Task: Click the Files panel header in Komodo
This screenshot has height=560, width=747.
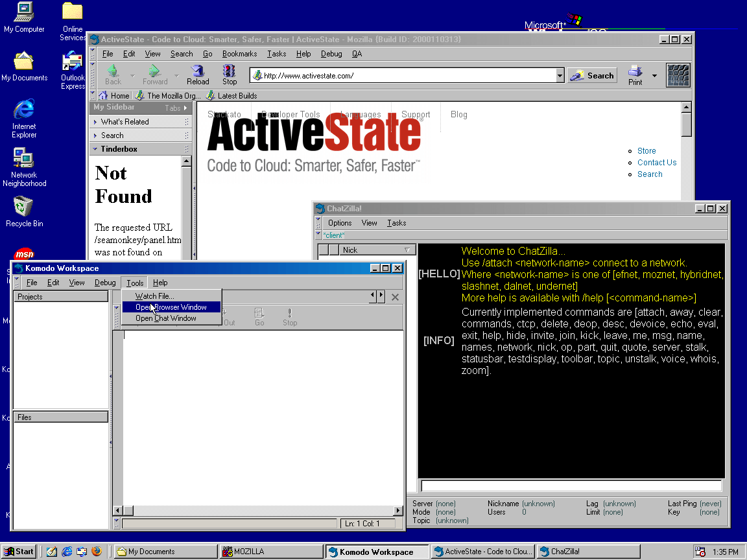Action: pyautogui.click(x=61, y=417)
